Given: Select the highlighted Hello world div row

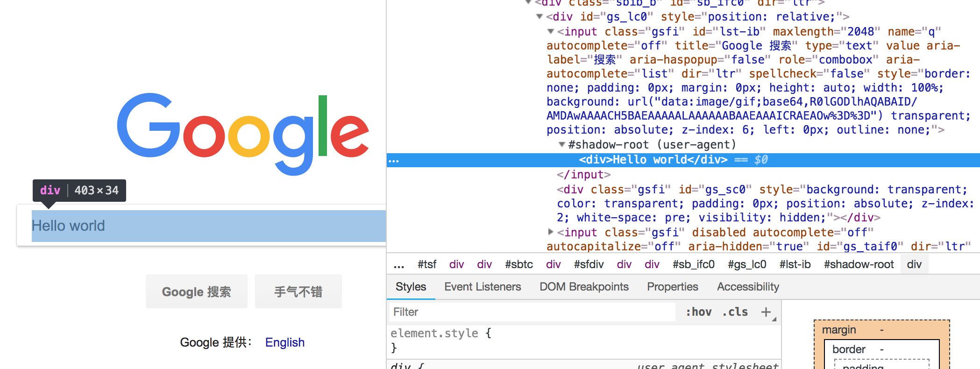Looking at the screenshot, I should click(x=653, y=160).
